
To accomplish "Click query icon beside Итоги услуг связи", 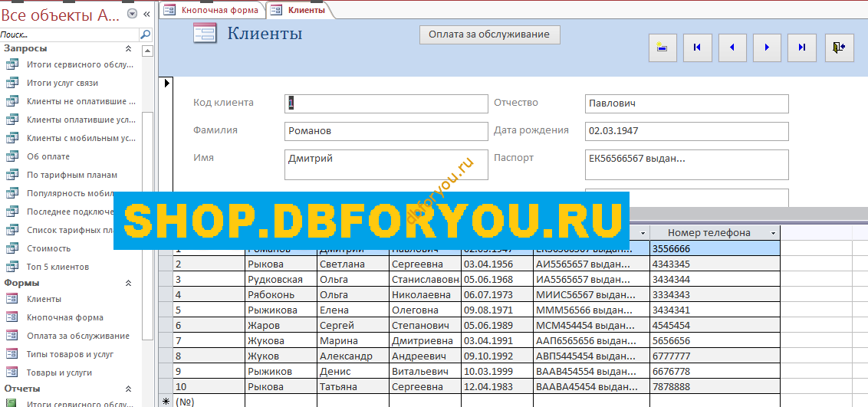I will pyautogui.click(x=12, y=83).
